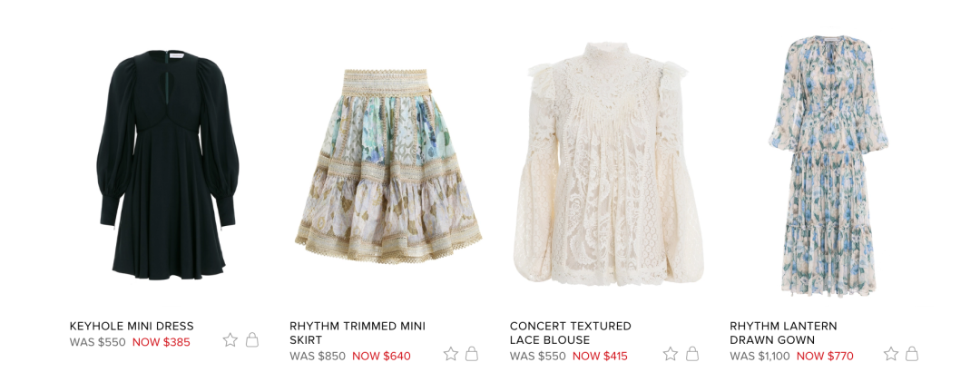
Task: Open Rhythm Lantern Drawn Gown title link
Action: pos(783,333)
